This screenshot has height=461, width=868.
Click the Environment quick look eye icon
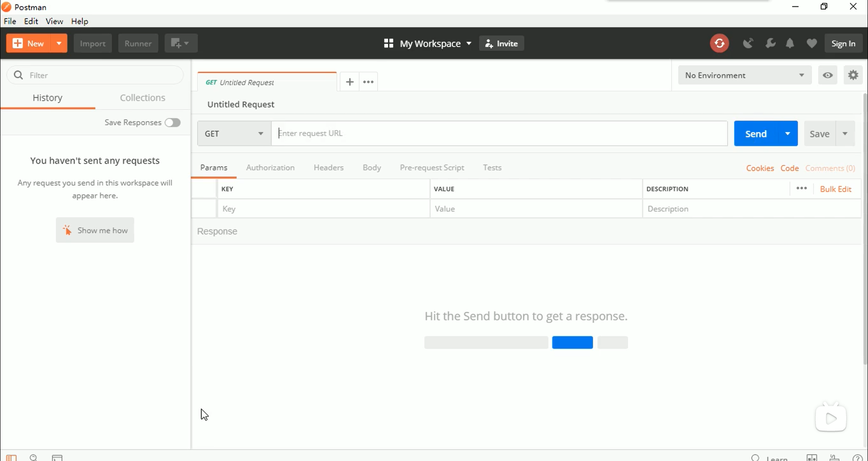(x=828, y=75)
